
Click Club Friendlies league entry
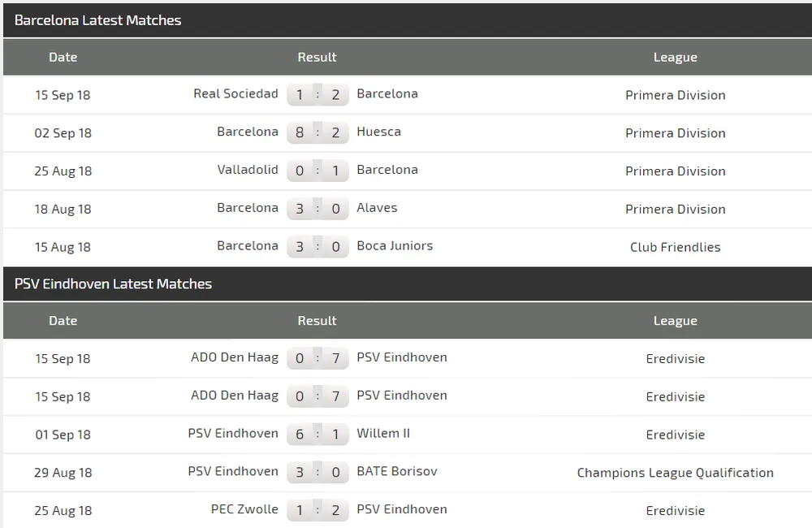(x=675, y=247)
